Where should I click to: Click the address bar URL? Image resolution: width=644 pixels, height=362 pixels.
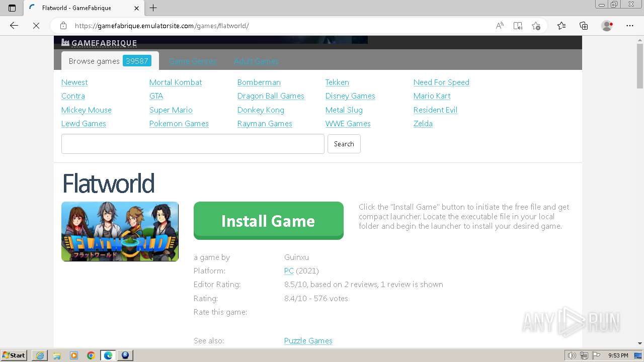(x=162, y=26)
